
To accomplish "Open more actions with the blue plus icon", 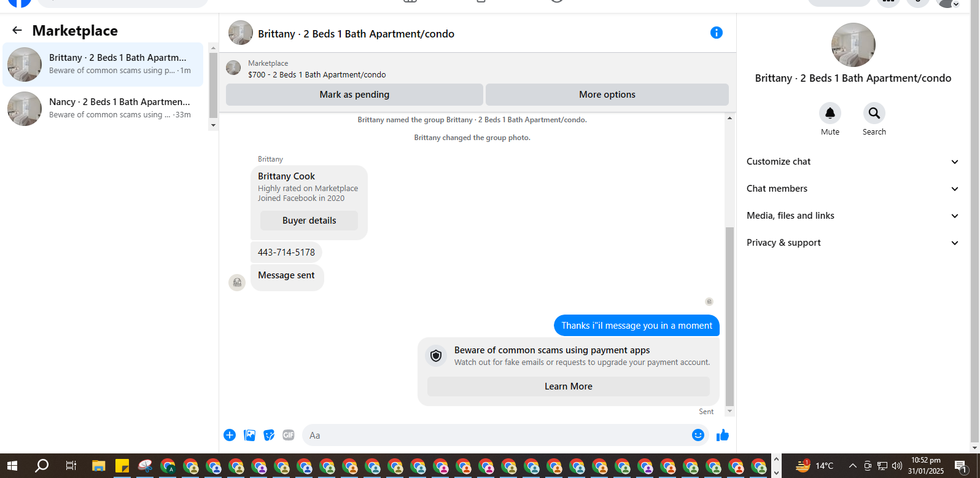I will click(230, 435).
